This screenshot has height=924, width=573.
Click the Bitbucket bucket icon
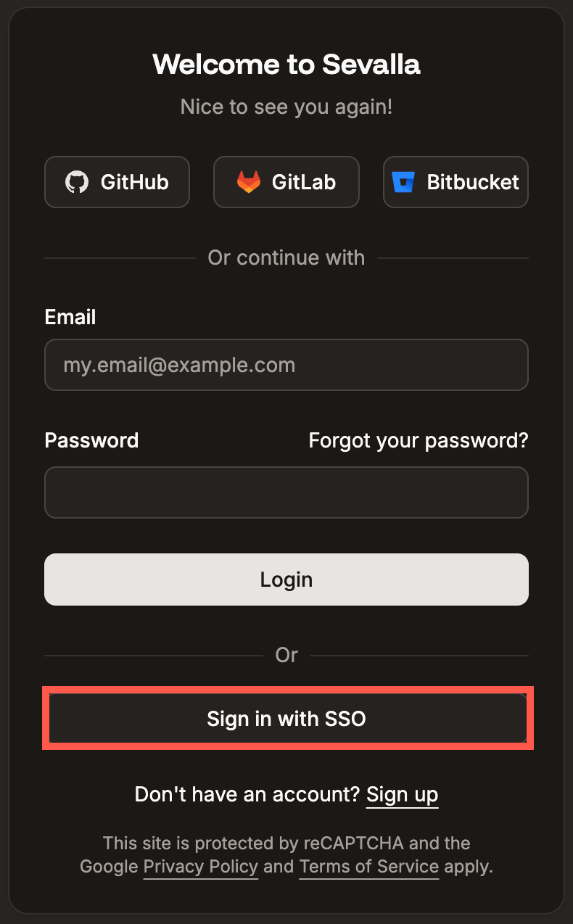point(405,182)
